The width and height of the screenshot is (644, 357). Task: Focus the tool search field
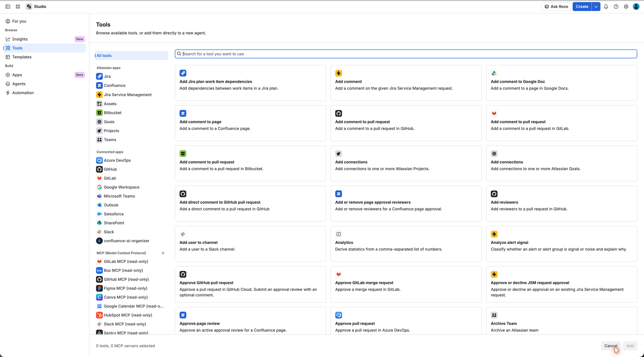pyautogui.click(x=406, y=54)
